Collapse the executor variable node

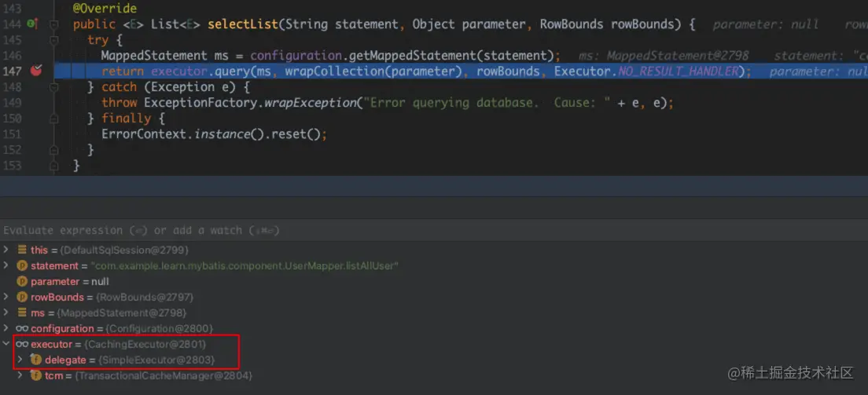click(6, 344)
